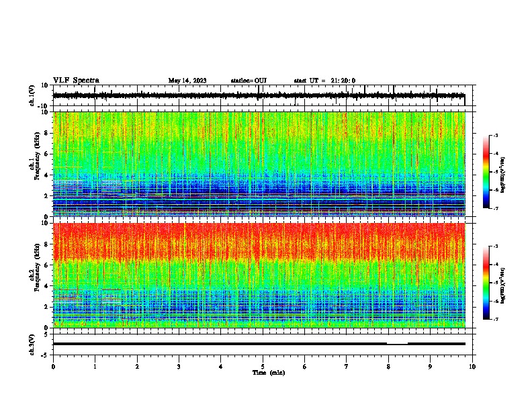Screen dimensions: 532x411
Task: Select the date label "May 14, 2023"
Action: 187,81
